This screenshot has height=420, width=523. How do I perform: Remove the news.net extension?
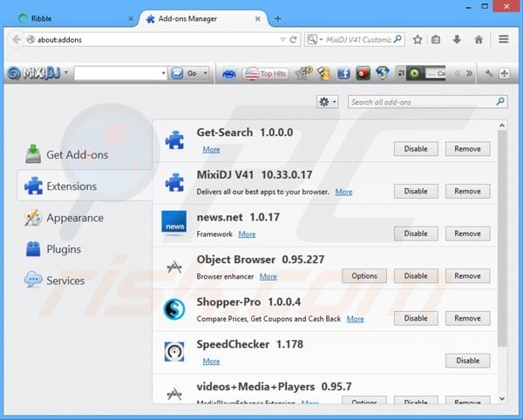(x=467, y=234)
